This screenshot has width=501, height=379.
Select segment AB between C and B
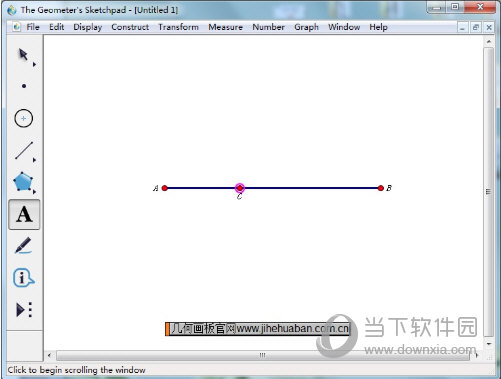coord(312,188)
